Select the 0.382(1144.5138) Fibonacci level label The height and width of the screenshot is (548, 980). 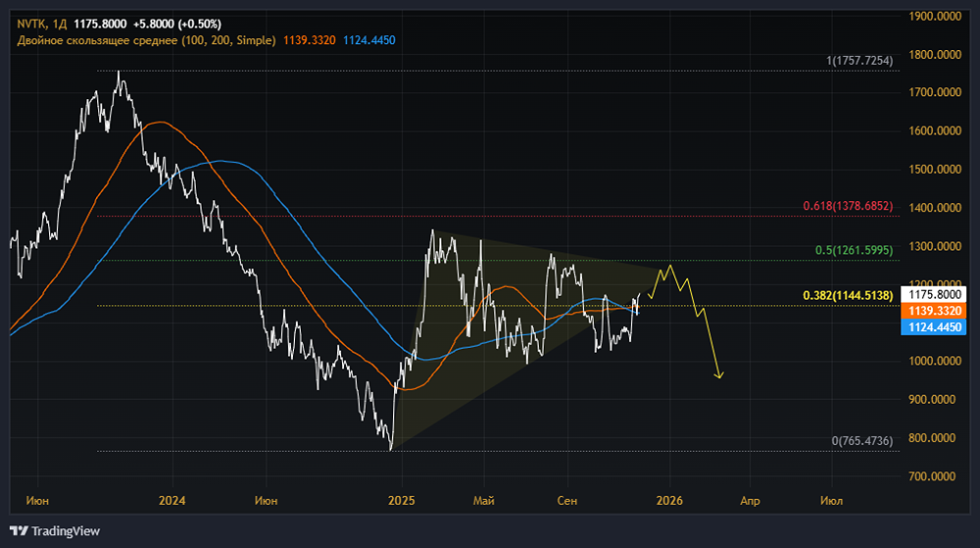(848, 295)
